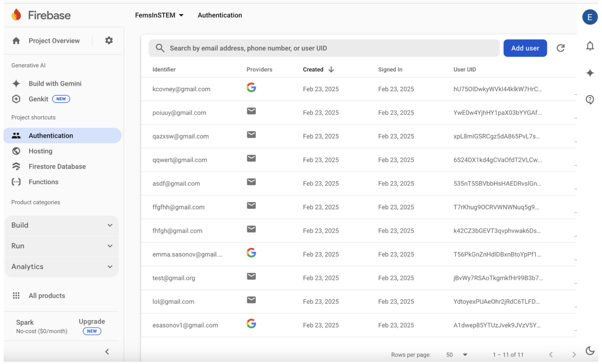The image size is (602, 364).
Task: Toggle dark mode moon icon
Action: tap(590, 351)
